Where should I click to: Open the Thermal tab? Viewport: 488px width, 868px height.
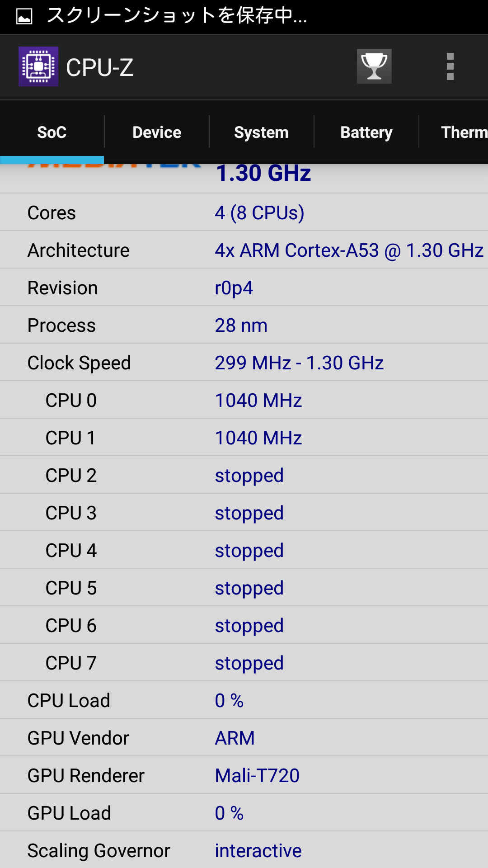[454, 132]
